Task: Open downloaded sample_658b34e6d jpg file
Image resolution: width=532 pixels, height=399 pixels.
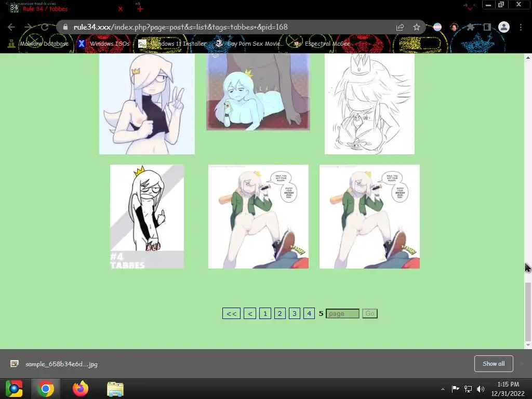Action: pos(61,364)
